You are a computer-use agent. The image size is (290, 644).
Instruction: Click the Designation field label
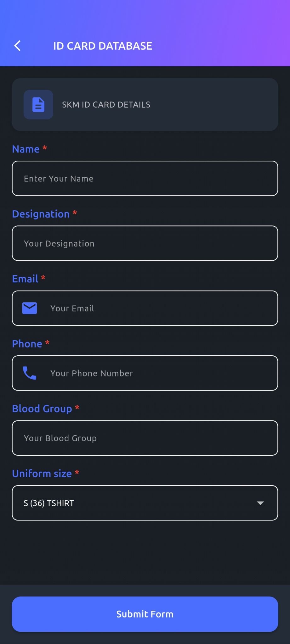click(41, 214)
